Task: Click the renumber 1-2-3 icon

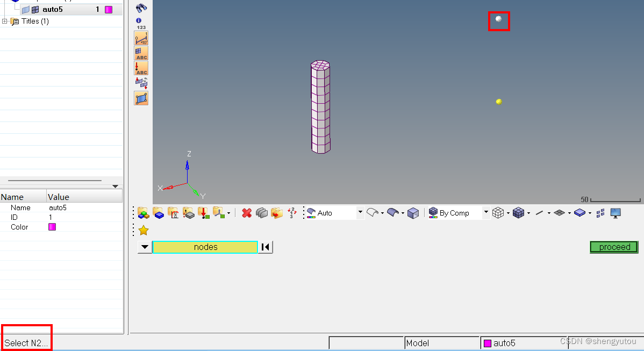Action: click(x=292, y=213)
